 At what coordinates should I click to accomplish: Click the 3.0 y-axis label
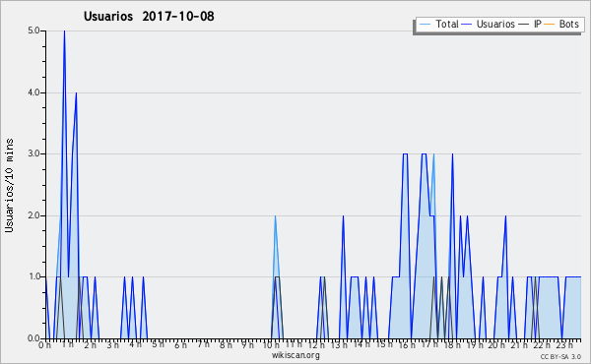[x=33, y=153]
